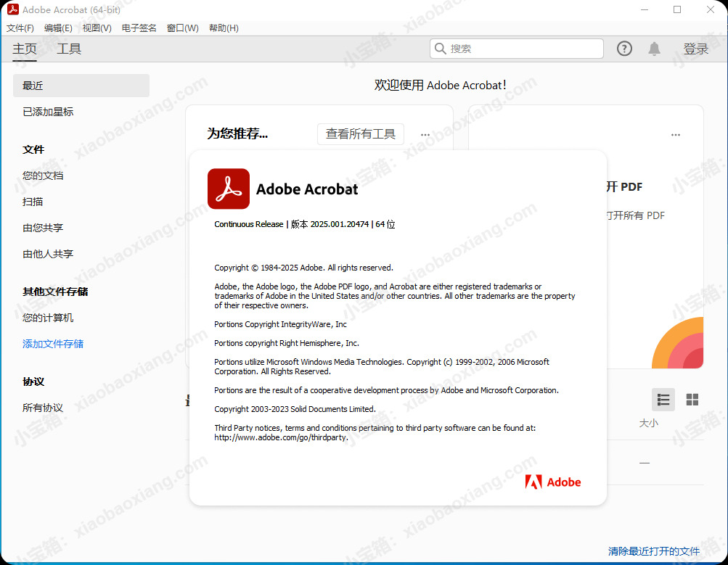Select 已添加星标 in the sidebar
Viewport: 728px width, 565px height.
pos(48,112)
